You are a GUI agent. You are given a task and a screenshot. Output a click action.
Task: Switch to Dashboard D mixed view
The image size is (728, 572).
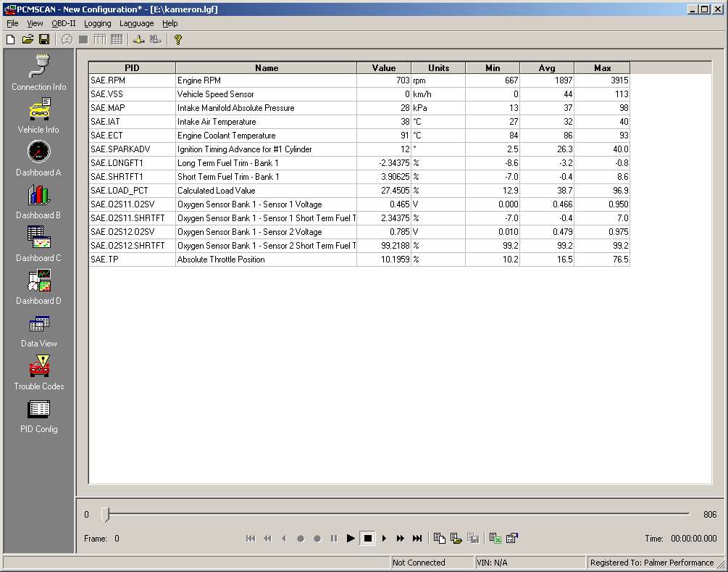tap(39, 286)
